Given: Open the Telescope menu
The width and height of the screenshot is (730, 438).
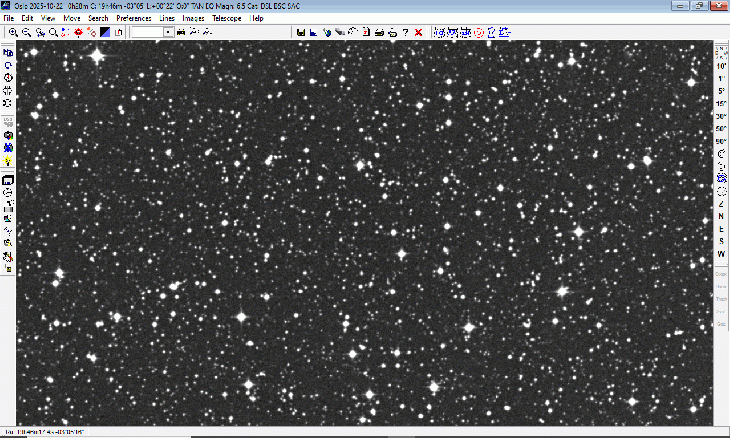Looking at the screenshot, I should (225, 18).
